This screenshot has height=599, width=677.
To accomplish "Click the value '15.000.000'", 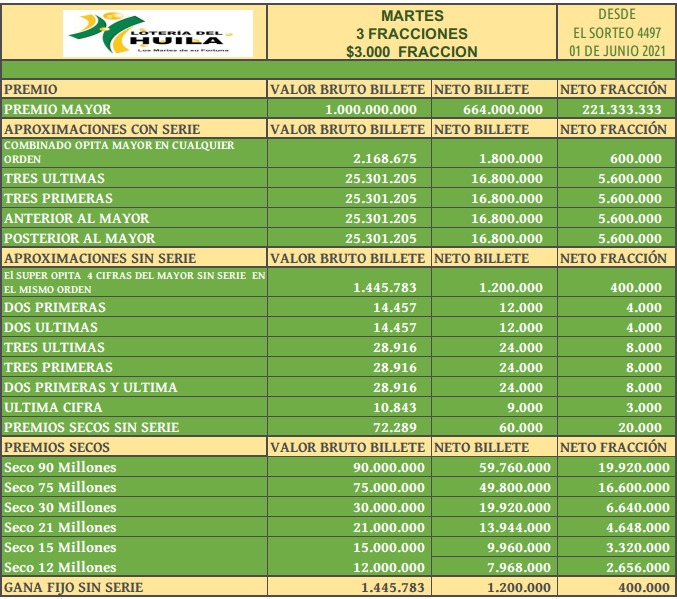I will pos(389,547).
